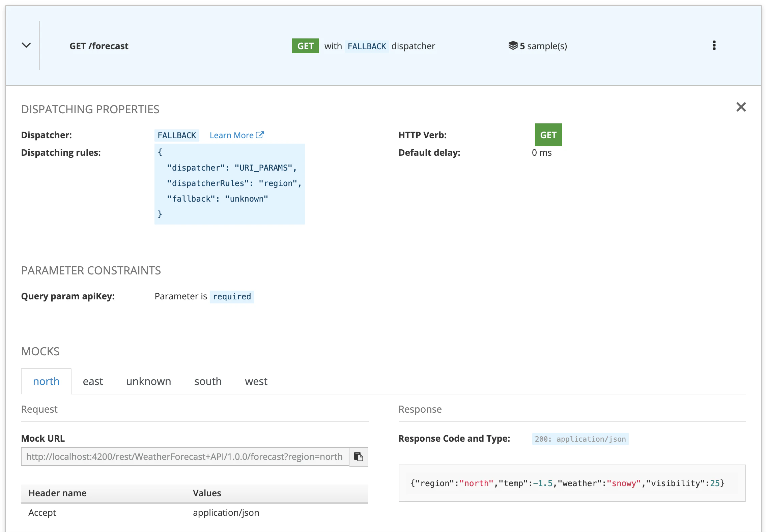The width and height of the screenshot is (767, 532).
Task: Click the required parameter constraint badge
Action: click(232, 297)
